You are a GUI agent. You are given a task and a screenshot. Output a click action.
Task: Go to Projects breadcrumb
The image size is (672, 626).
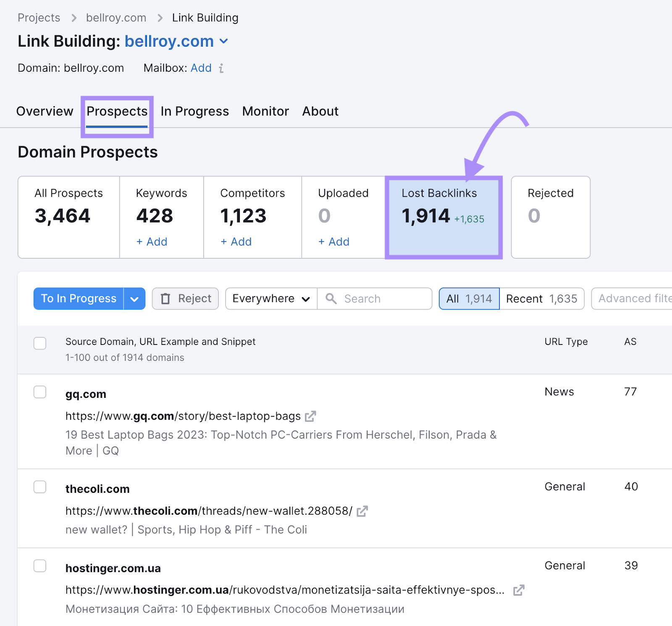[x=39, y=18]
